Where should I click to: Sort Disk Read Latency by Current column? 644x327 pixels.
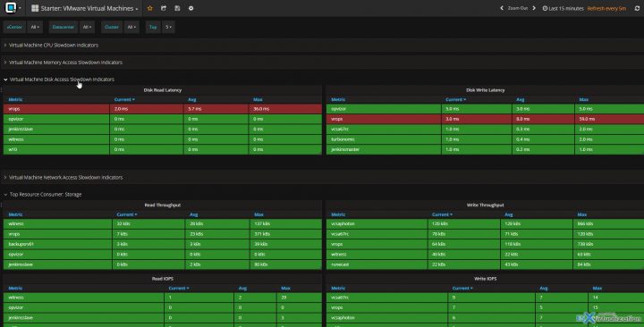click(124, 100)
